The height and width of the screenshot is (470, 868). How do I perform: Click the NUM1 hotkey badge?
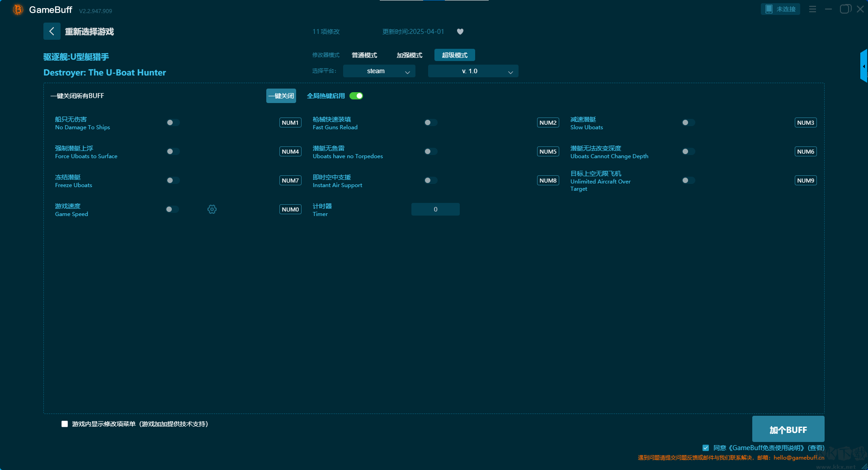pos(290,122)
